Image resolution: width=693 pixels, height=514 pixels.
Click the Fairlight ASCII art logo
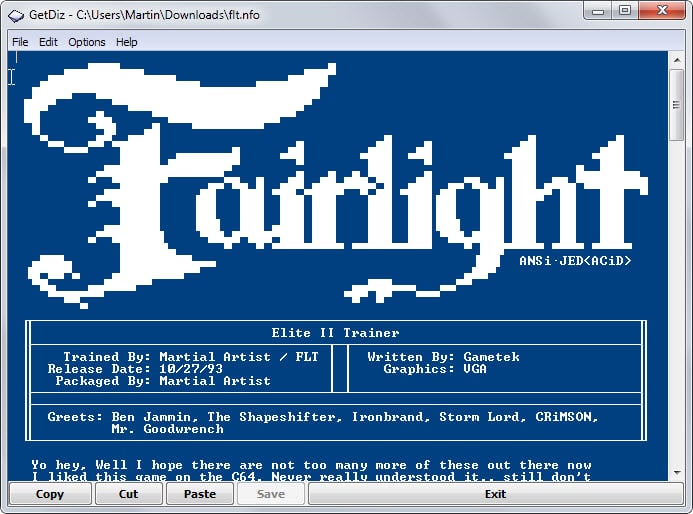pyautogui.click(x=330, y=180)
